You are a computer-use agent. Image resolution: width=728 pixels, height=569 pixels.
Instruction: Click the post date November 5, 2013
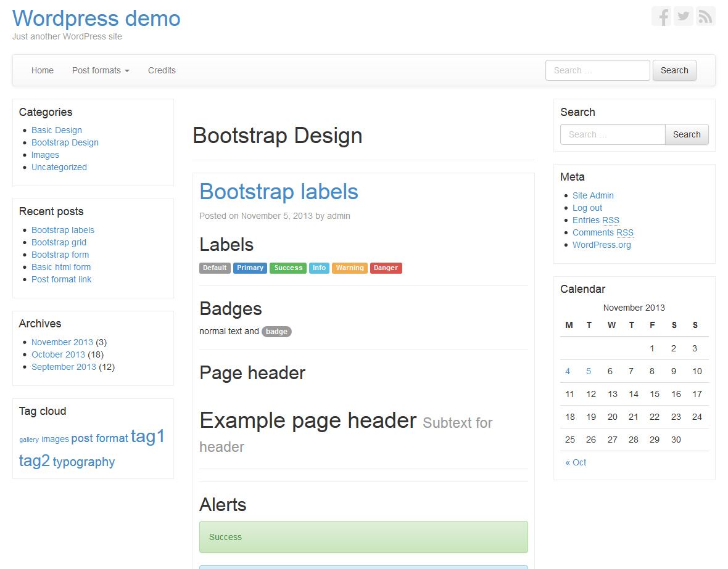(x=277, y=216)
